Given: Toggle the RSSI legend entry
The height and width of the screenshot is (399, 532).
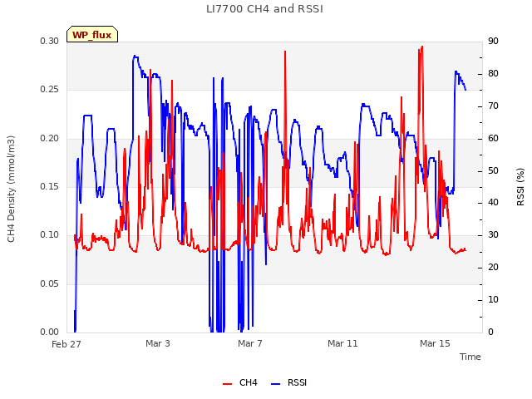Looking at the screenshot, I should point(288,382).
